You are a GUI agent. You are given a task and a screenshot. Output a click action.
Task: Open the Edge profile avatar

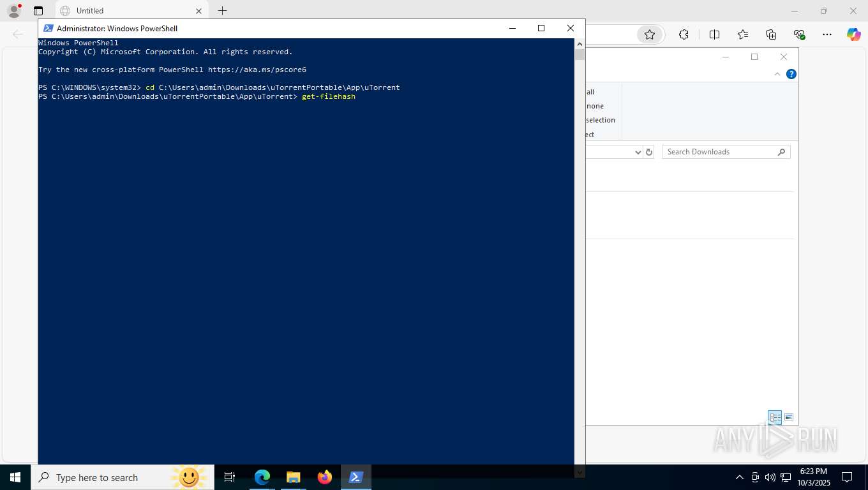14,11
